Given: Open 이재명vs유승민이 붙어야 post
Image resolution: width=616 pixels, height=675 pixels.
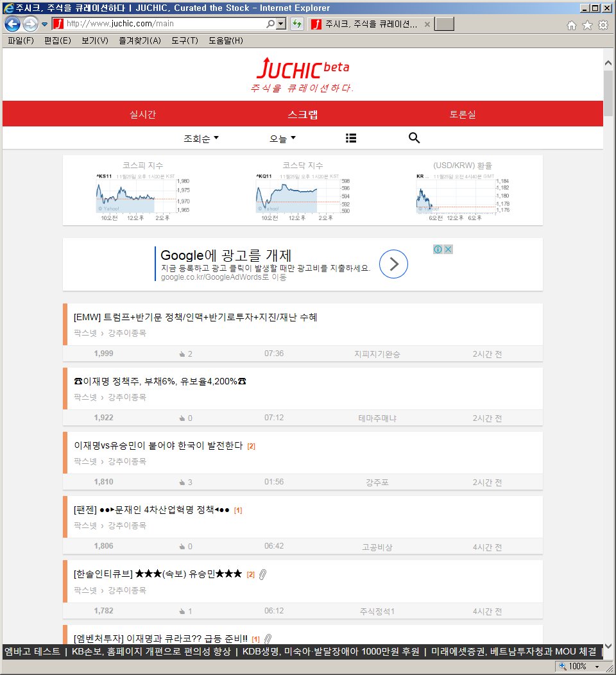Looking at the screenshot, I should (x=158, y=445).
